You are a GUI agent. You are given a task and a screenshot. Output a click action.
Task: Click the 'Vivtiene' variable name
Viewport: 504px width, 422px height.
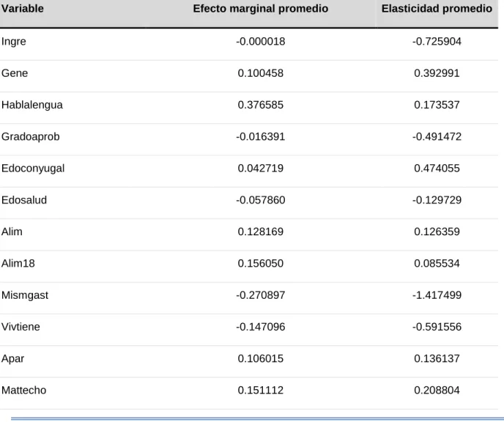pyautogui.click(x=21, y=327)
